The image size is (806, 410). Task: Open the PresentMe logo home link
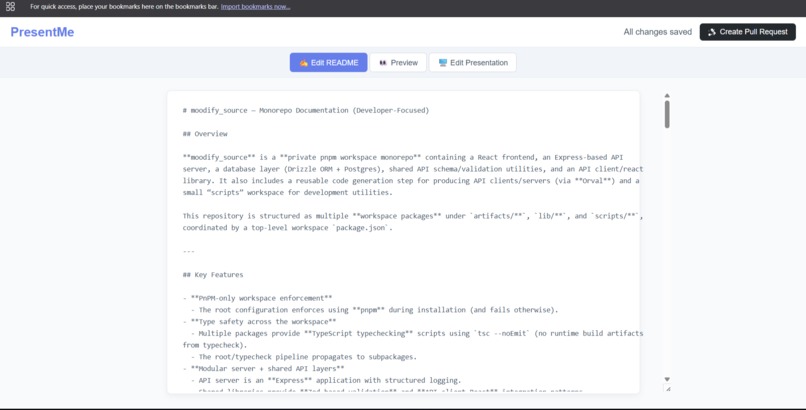point(42,32)
